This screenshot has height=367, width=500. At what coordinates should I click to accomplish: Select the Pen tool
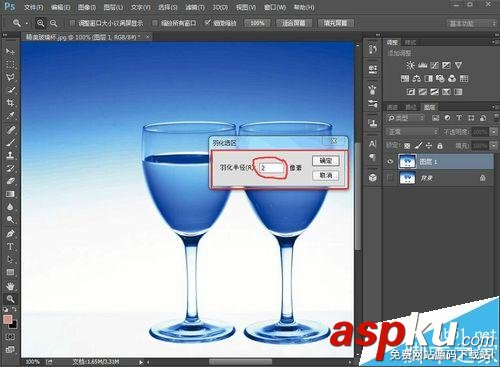10,233
